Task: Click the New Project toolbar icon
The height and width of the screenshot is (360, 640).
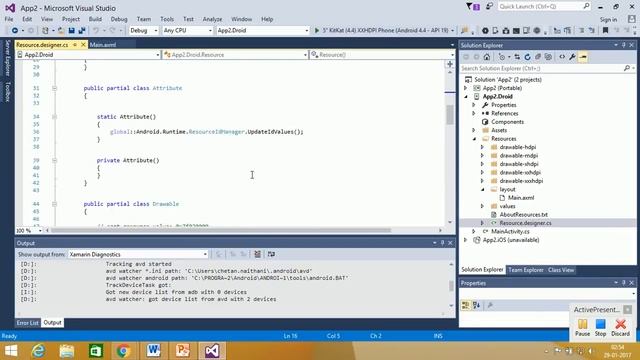Action: click(x=45, y=31)
